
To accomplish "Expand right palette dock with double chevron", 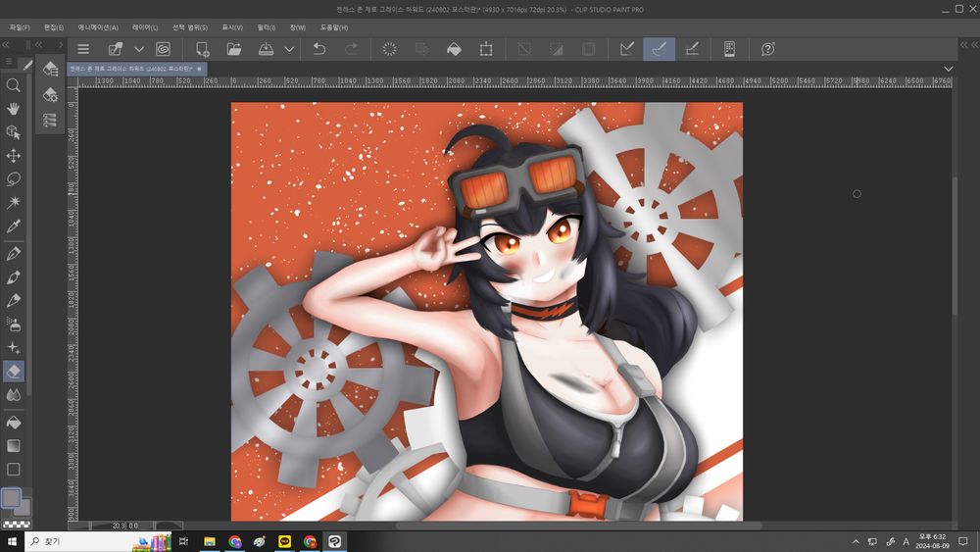I will click(963, 44).
